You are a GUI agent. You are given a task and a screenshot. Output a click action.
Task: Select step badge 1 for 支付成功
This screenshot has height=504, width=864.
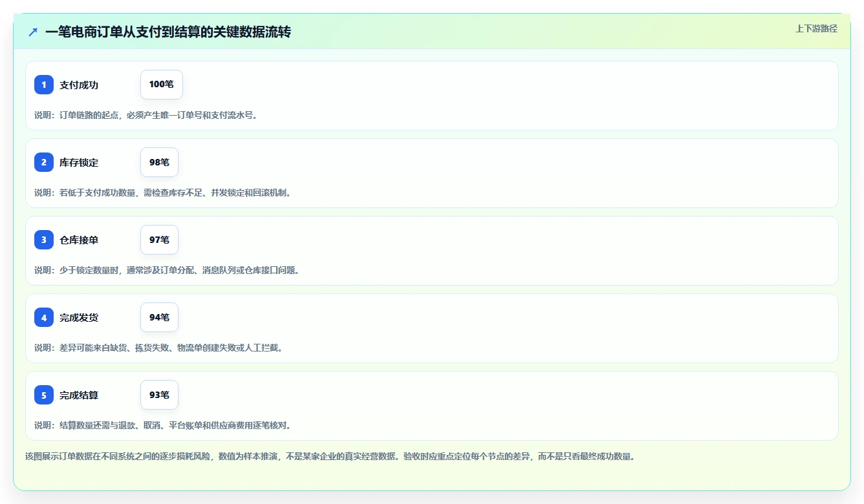(44, 85)
